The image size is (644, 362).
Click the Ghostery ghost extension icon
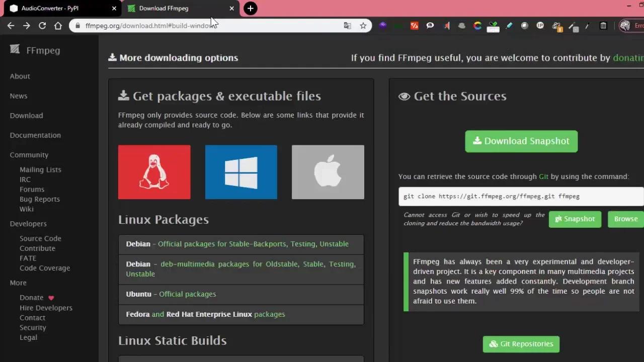[x=462, y=26]
